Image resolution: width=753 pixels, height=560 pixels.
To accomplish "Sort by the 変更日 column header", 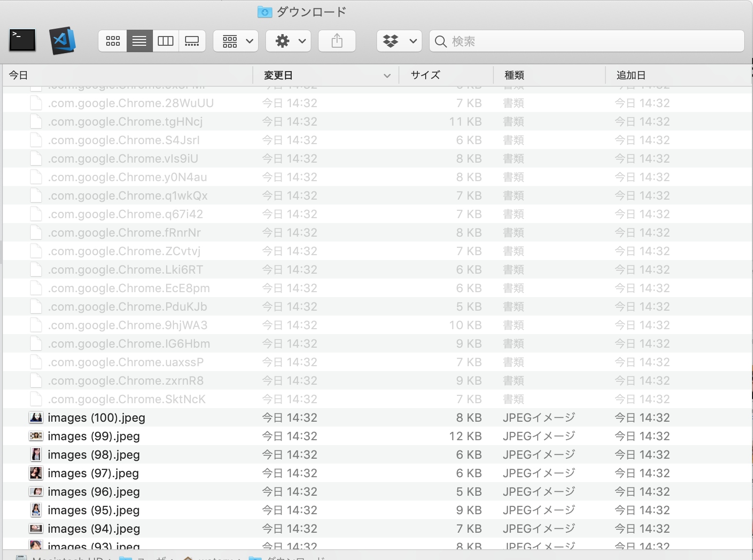I will tap(326, 75).
